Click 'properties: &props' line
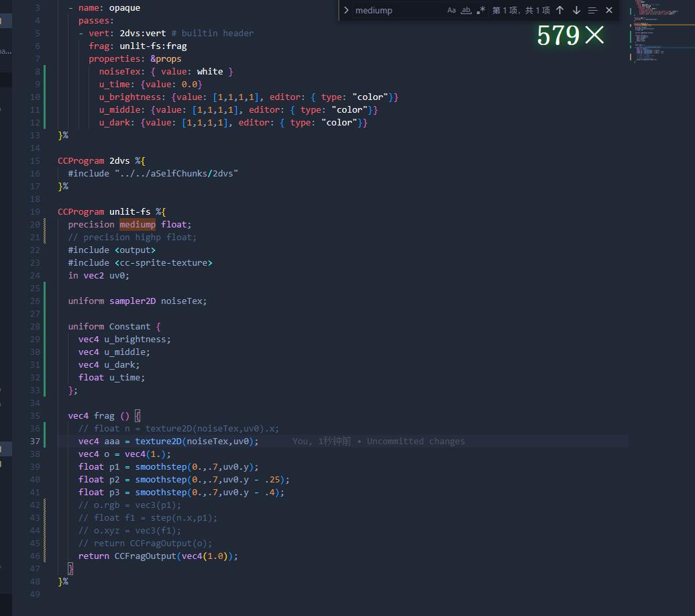The width and height of the screenshot is (695, 616). [135, 58]
